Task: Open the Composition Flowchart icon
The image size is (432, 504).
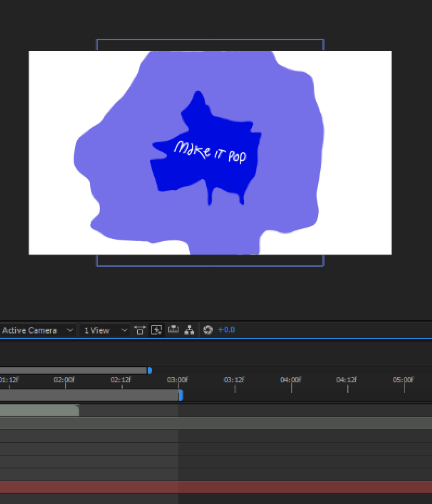Action: point(189,330)
